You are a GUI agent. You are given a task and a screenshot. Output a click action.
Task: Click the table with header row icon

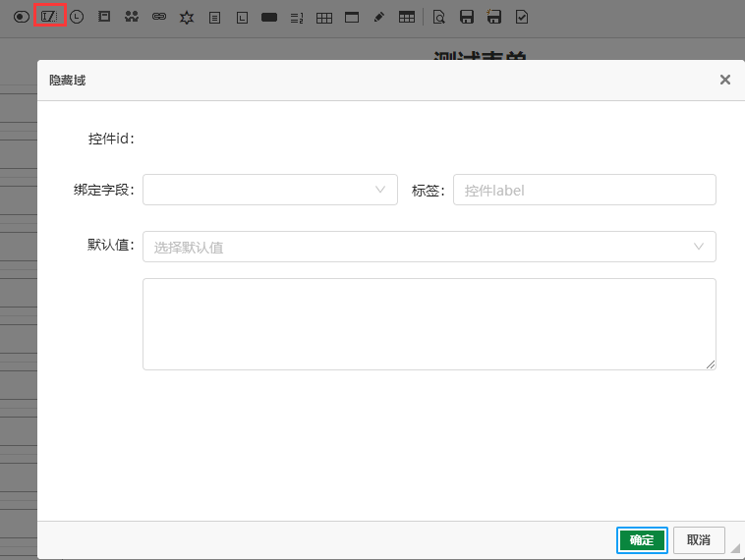[407, 17]
